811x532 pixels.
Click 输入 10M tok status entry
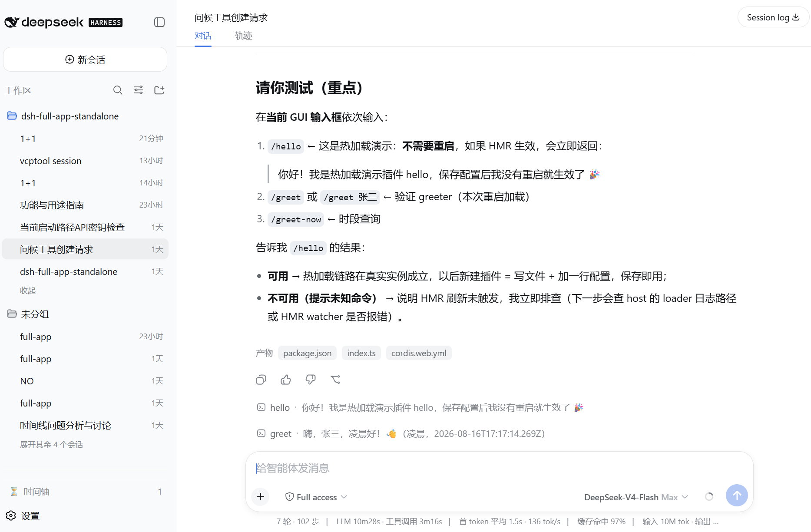coord(665,522)
